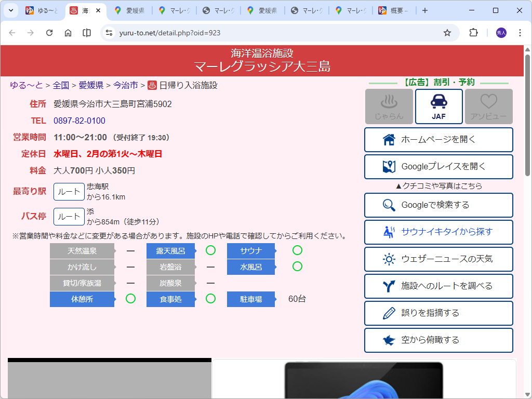Open the JAF discount icon
This screenshot has width=532, height=399.
(438, 107)
